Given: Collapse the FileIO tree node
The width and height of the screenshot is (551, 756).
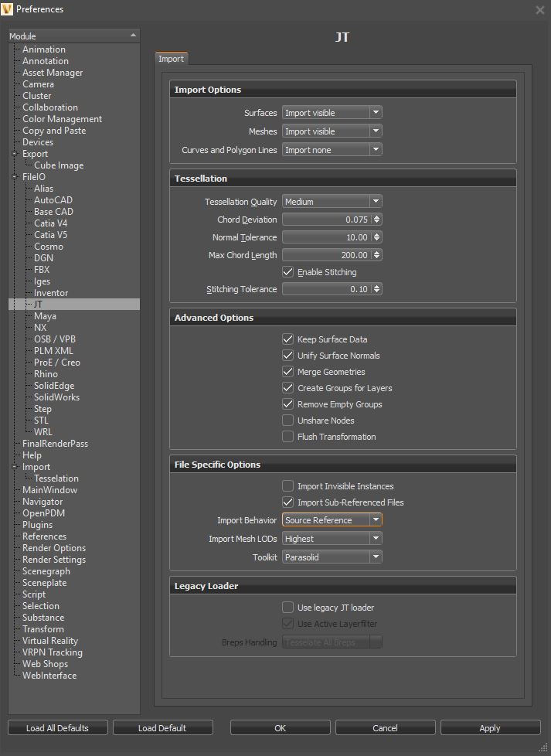Looking at the screenshot, I should pos(15,177).
